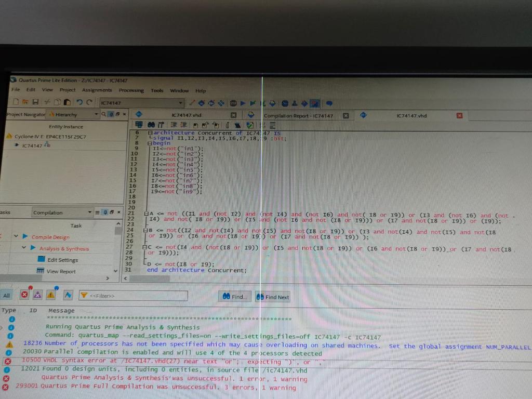Open the Processing menu
The height and width of the screenshot is (399, 532).
131,90
